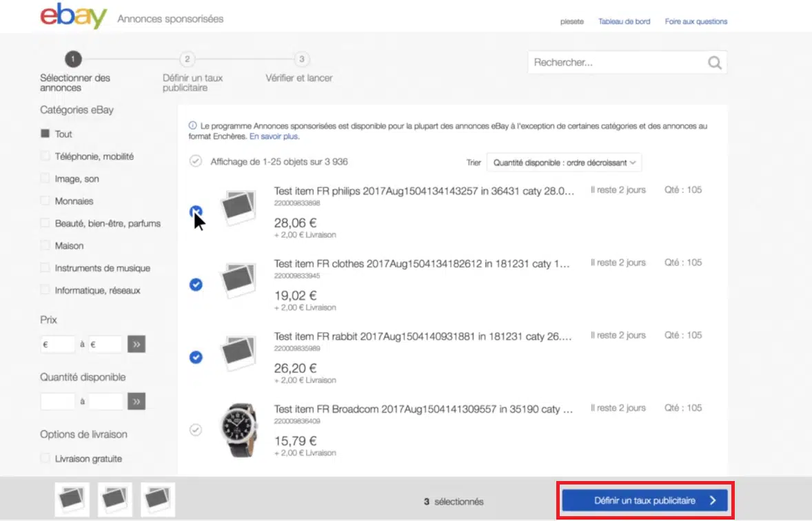Click step 2 circle in progress bar
This screenshot has width=812, height=521.
point(187,59)
